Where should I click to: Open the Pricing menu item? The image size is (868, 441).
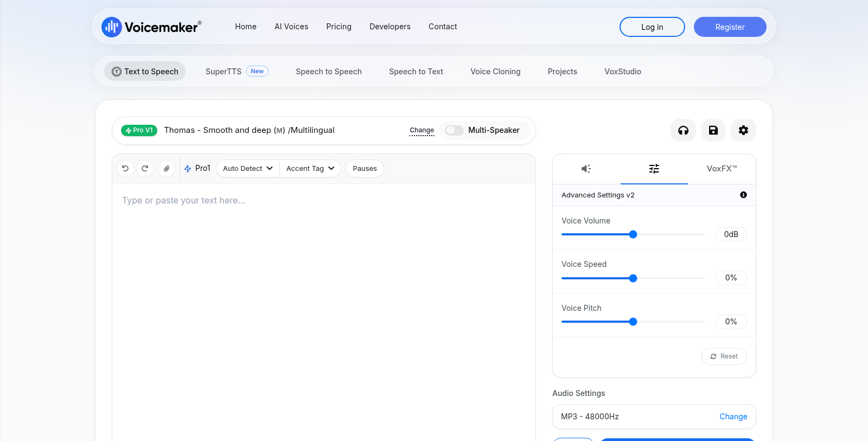(x=339, y=27)
